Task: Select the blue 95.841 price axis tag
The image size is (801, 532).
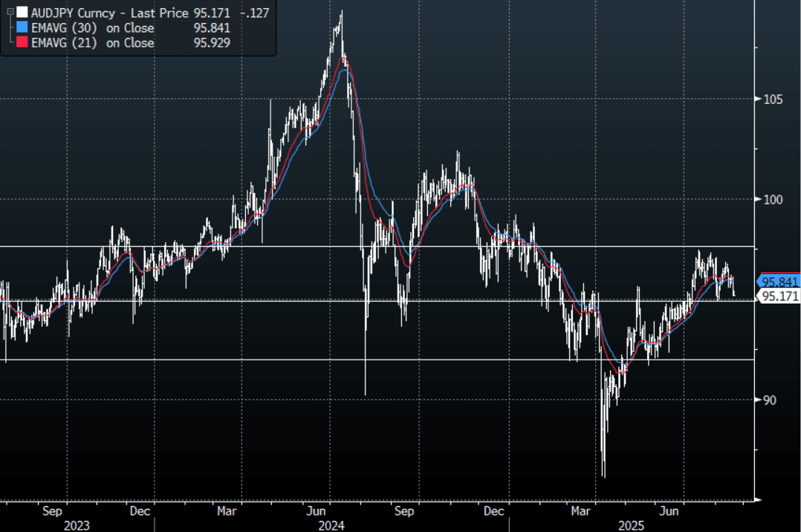Action: 779,282
